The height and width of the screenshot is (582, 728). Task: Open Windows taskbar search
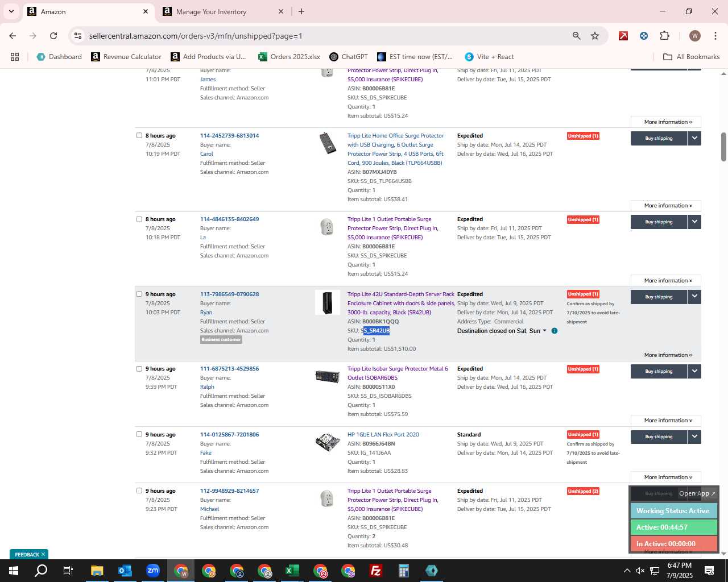[x=41, y=571]
